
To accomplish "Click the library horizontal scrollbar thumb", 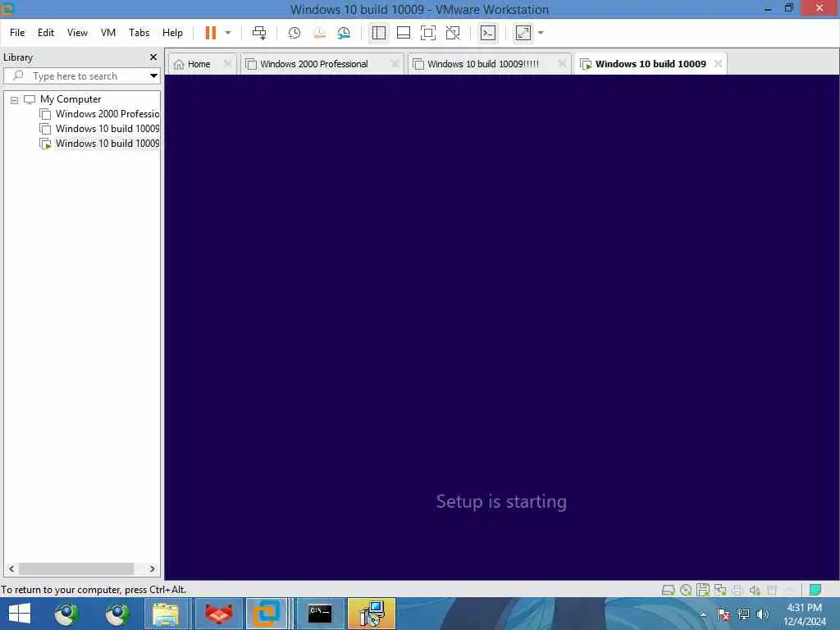I will pos(76,569).
